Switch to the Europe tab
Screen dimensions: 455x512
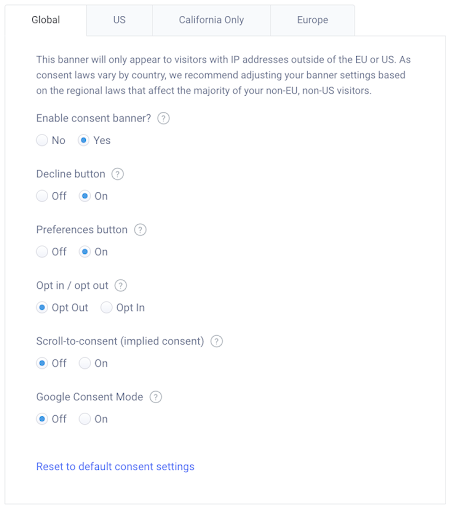click(312, 20)
